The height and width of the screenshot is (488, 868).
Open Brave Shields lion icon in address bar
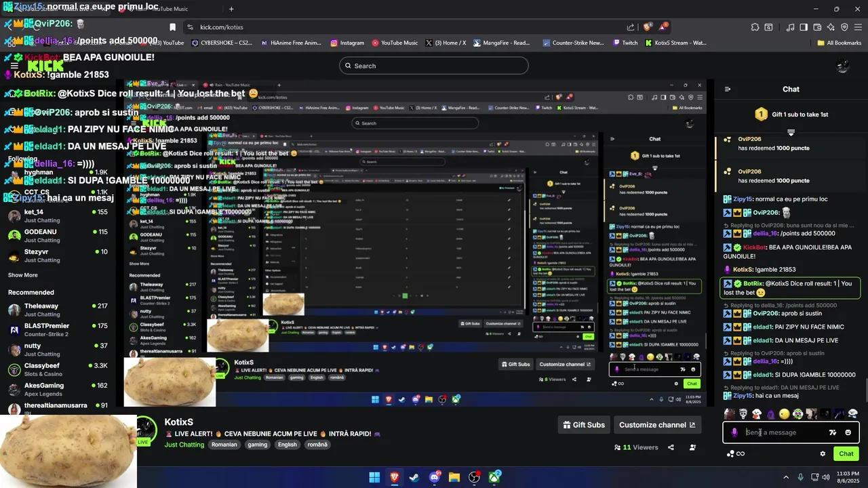click(648, 27)
